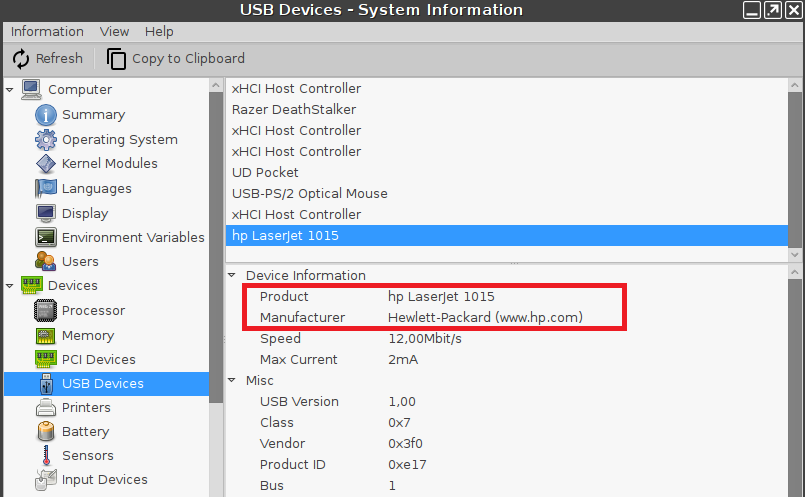
Task: Open the View menu
Action: 115,32
